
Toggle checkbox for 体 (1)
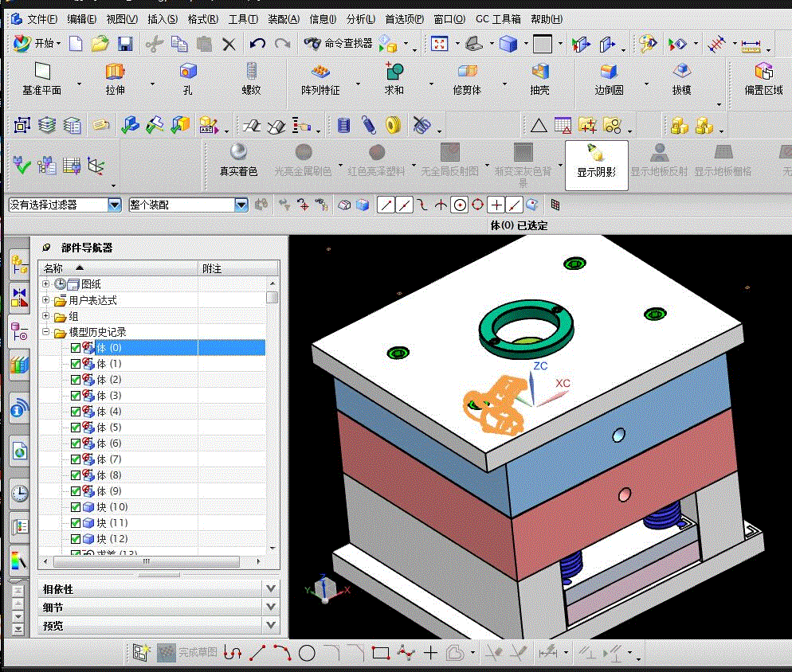tap(76, 364)
